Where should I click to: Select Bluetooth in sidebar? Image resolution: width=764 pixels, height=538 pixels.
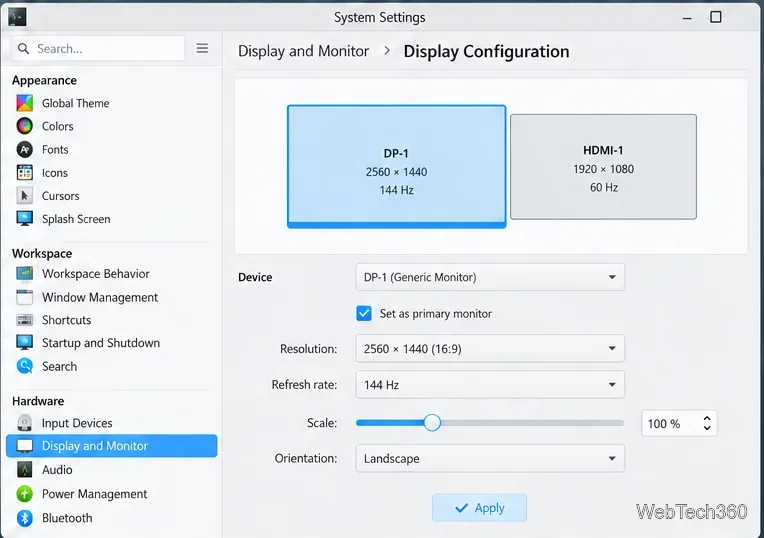coord(67,518)
